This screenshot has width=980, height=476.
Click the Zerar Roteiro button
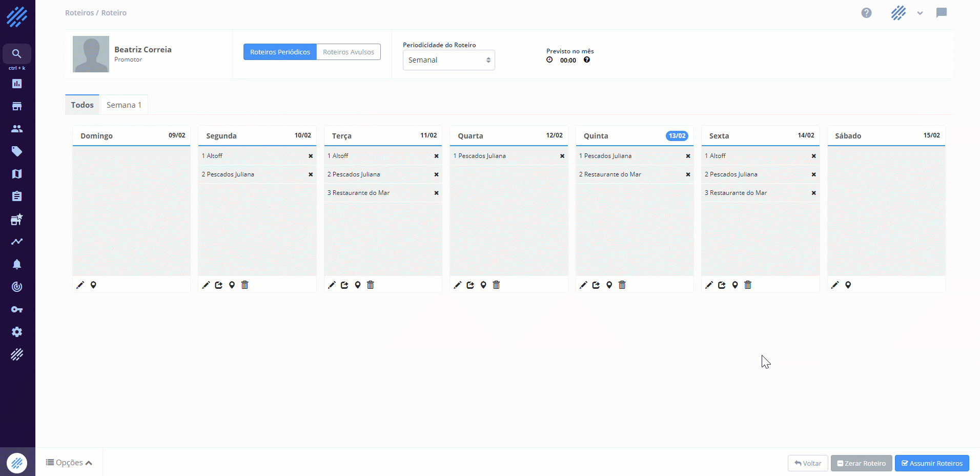click(861, 463)
